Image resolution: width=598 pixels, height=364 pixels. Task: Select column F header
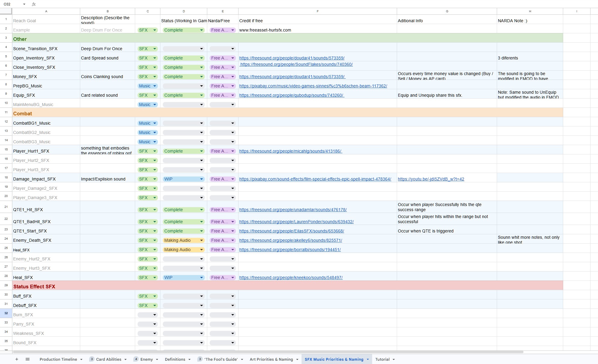click(317, 11)
